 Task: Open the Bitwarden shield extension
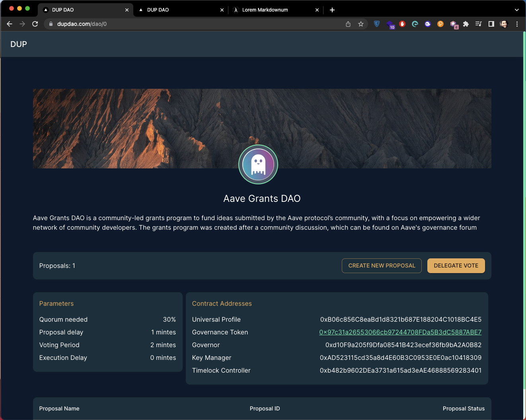tap(377, 24)
